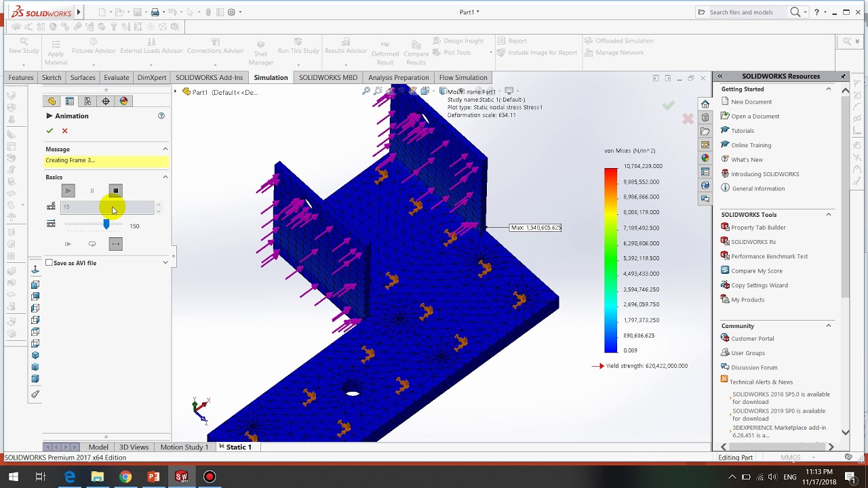Switch to the Features tab
The image size is (868, 488).
coord(21,77)
